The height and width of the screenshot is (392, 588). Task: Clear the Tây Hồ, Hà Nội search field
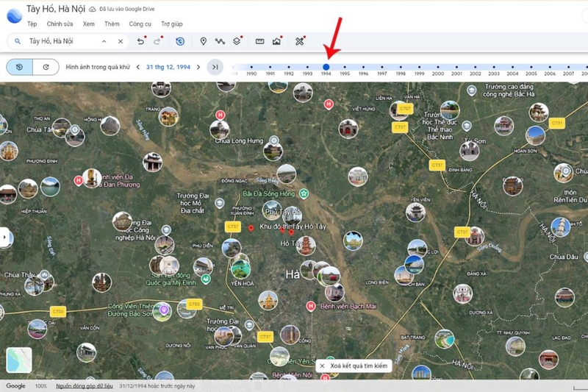(121, 41)
